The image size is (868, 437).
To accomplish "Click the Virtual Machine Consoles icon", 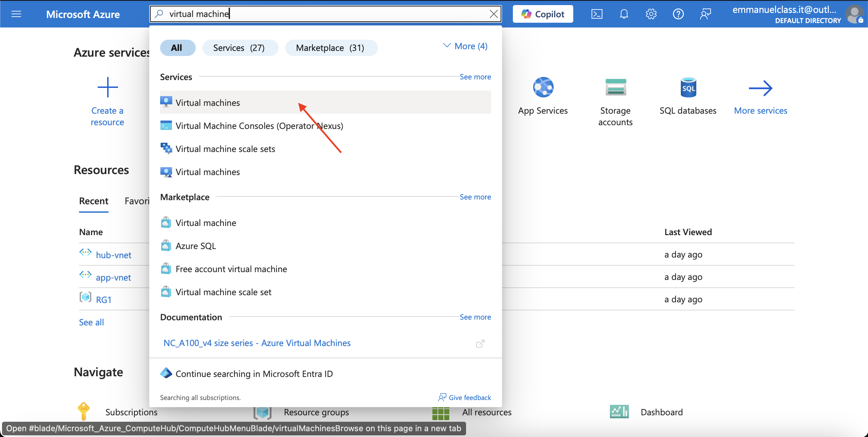I will tap(166, 125).
